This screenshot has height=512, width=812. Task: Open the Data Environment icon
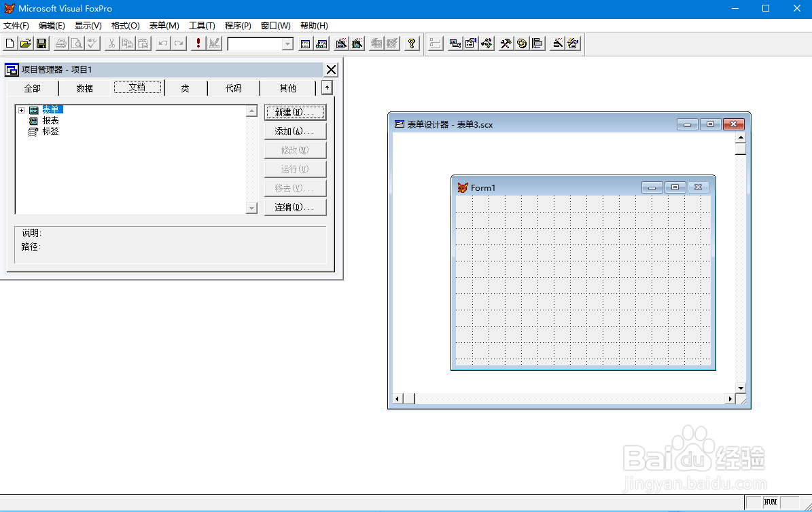click(455, 43)
